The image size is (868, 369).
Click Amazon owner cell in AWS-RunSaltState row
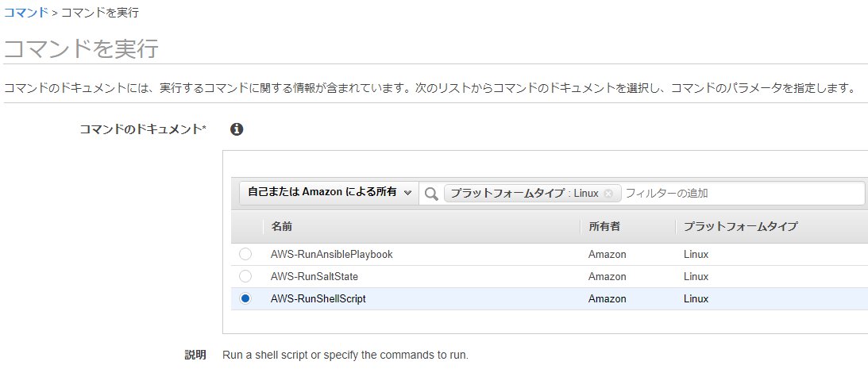[608, 277]
